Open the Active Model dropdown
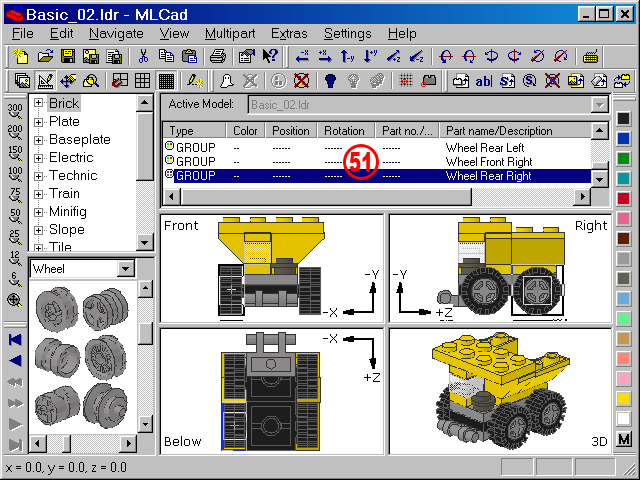The image size is (640, 480). (599, 105)
